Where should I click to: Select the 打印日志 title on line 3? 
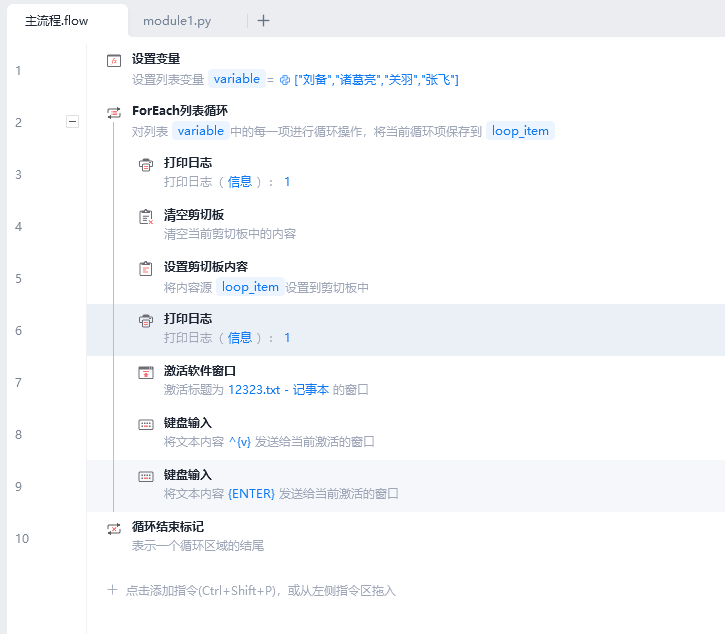coord(188,163)
